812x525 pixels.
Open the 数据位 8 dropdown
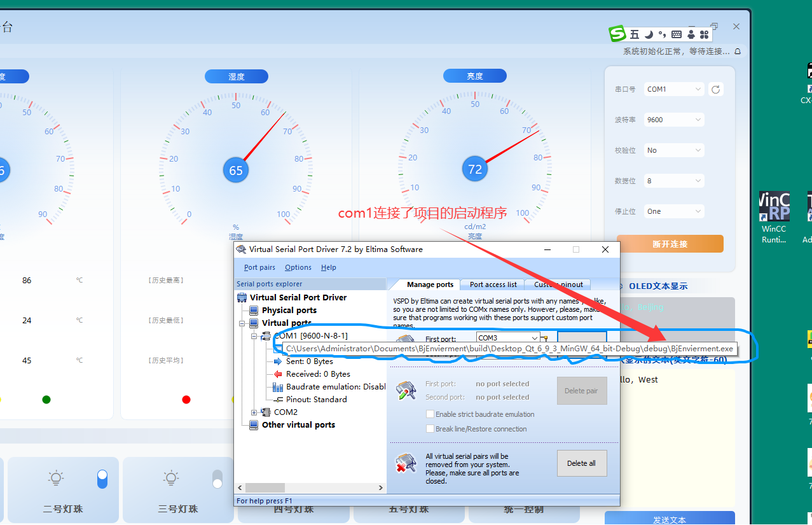point(674,181)
